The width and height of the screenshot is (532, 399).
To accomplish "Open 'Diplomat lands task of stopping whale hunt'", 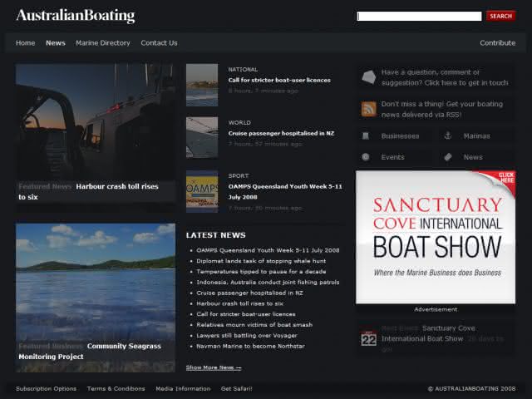I will [x=261, y=261].
